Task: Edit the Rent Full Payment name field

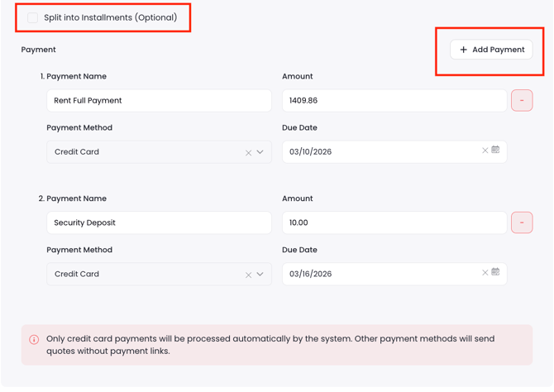Action: tap(159, 101)
